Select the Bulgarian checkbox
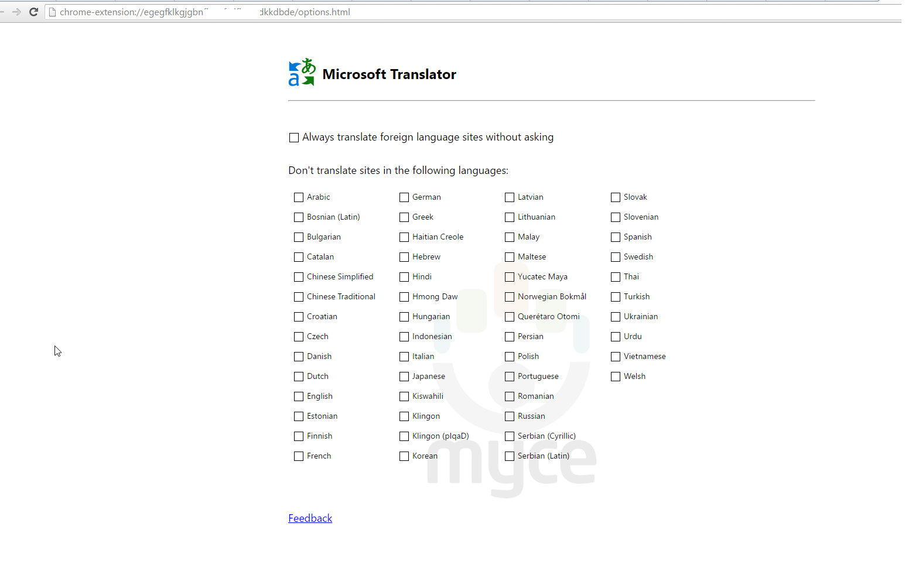912x588 pixels. (299, 237)
